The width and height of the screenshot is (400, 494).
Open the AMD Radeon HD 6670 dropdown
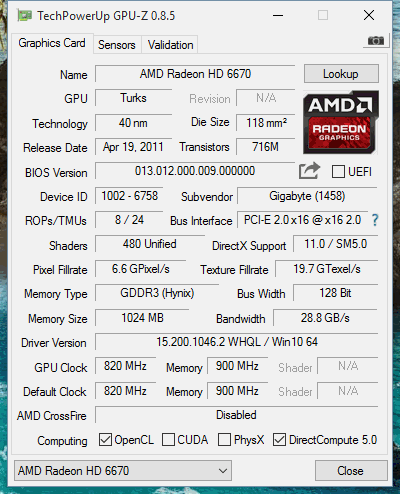pos(123,471)
